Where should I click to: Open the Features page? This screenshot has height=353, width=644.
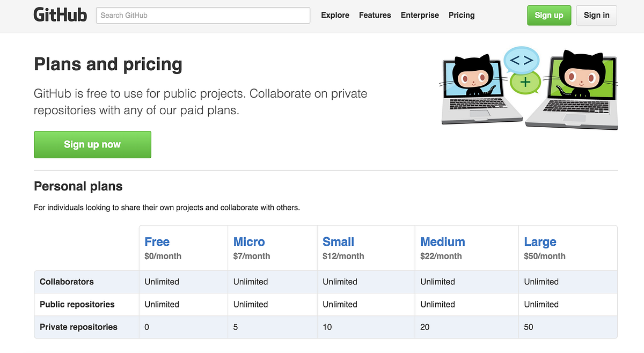(375, 15)
